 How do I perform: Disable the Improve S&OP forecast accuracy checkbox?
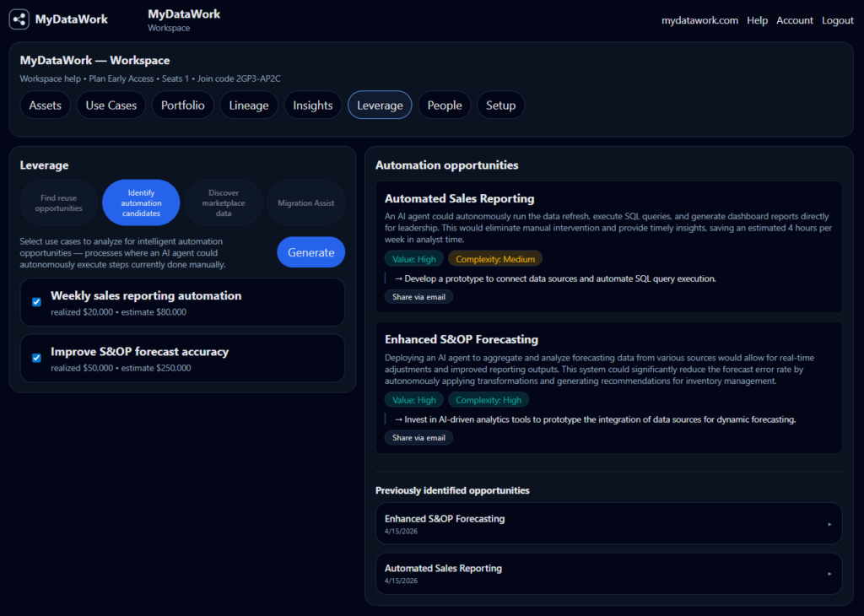(35, 357)
